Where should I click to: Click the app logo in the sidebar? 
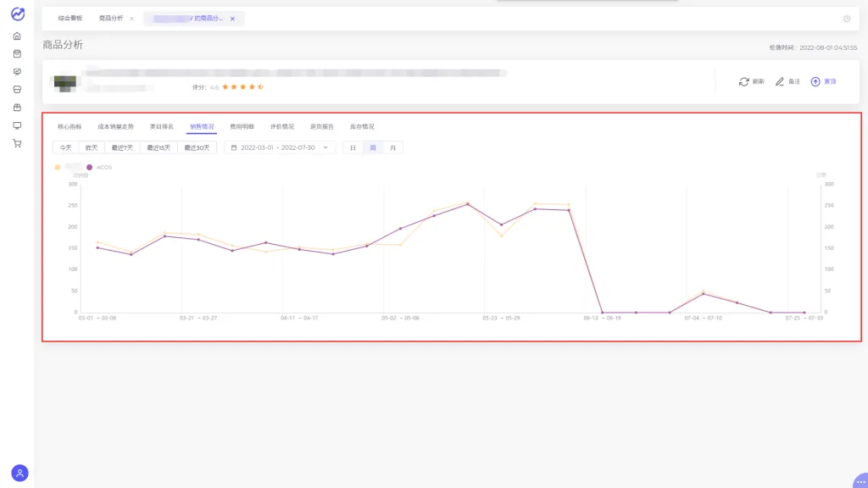18,14
